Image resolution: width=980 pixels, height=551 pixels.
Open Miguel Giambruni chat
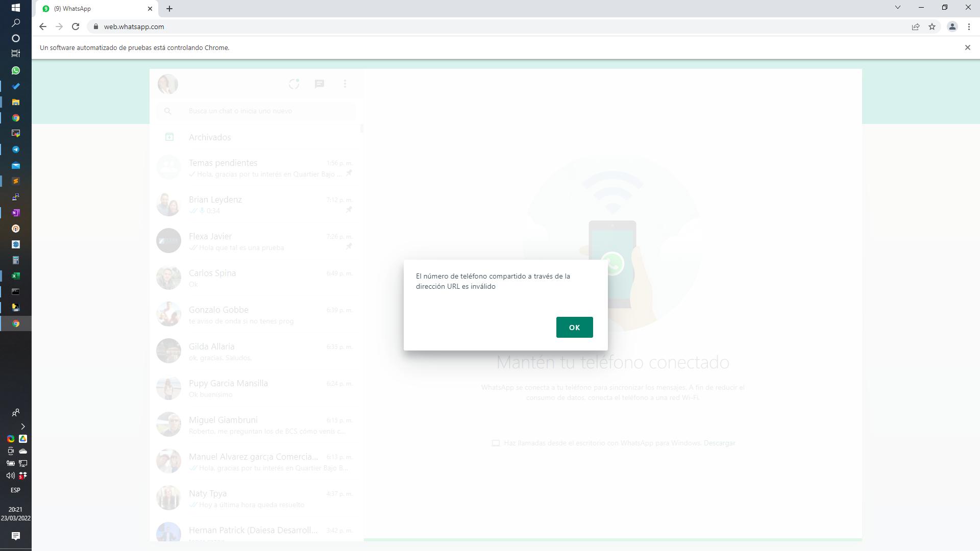pyautogui.click(x=256, y=425)
